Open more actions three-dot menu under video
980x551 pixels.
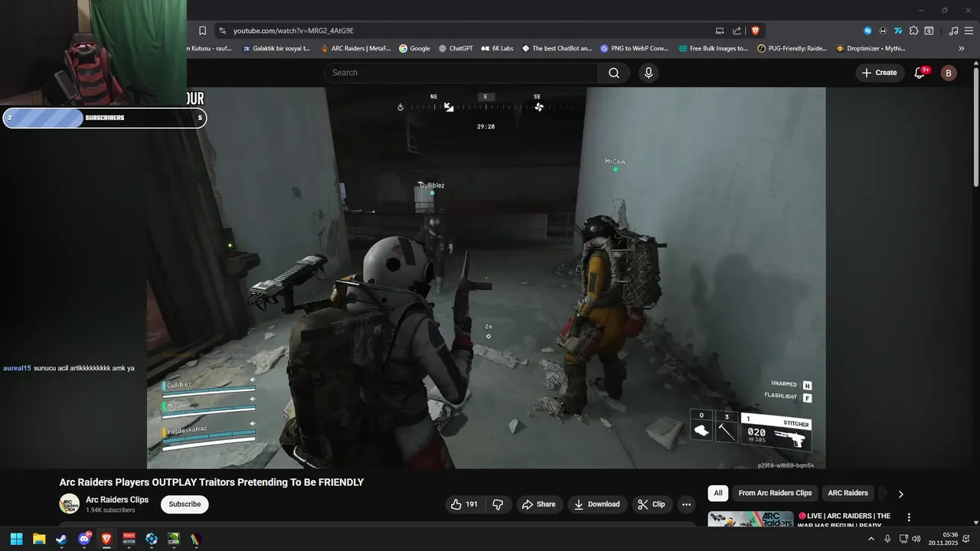[686, 504]
